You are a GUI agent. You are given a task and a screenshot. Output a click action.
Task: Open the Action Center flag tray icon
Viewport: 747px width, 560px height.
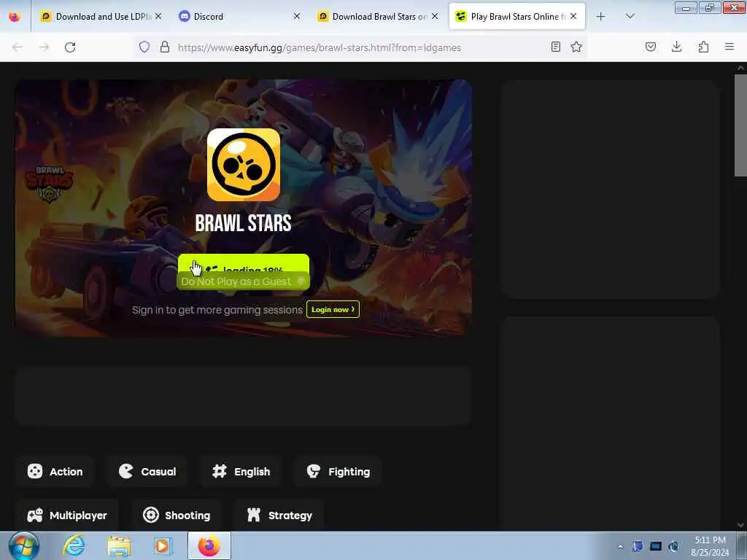click(x=638, y=546)
